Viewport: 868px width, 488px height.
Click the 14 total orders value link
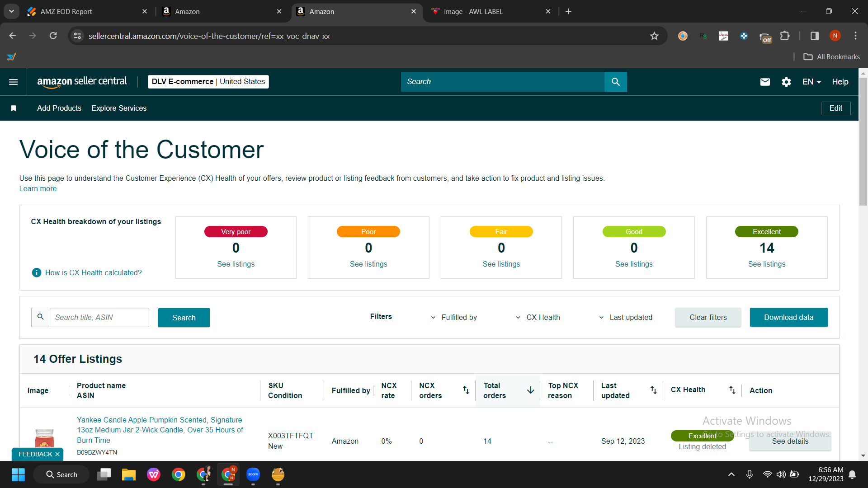tap(487, 441)
